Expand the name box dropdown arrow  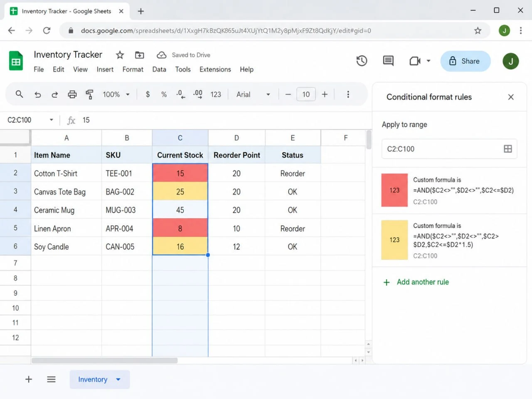coord(52,120)
